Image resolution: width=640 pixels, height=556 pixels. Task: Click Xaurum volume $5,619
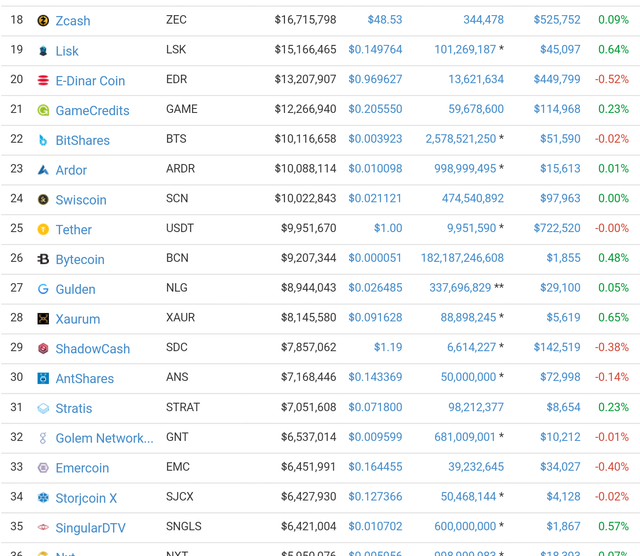tap(563, 318)
